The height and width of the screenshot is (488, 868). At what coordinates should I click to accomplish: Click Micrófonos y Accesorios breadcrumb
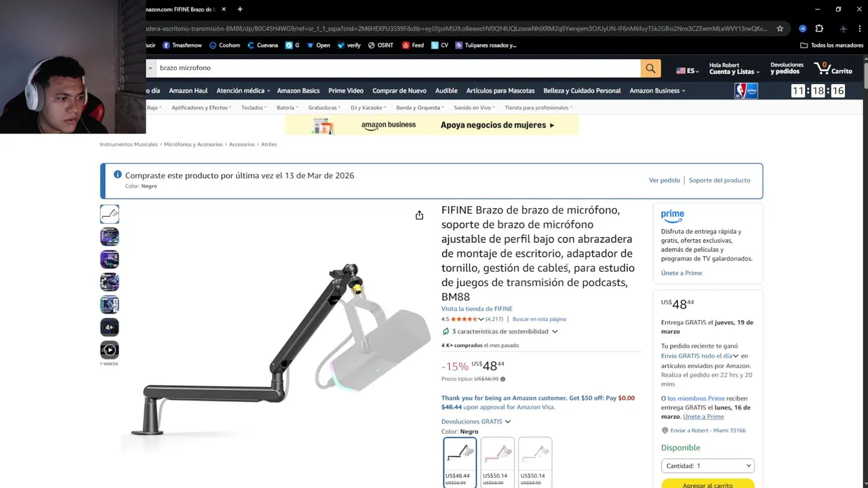pyautogui.click(x=193, y=144)
